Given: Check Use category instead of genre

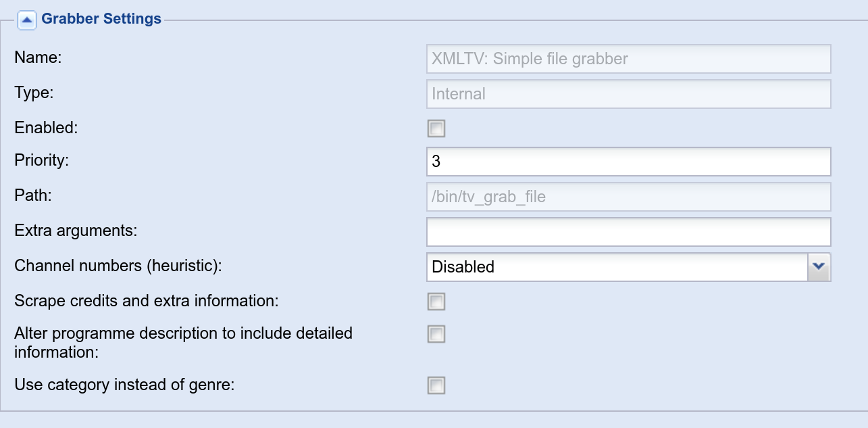Looking at the screenshot, I should click(436, 385).
